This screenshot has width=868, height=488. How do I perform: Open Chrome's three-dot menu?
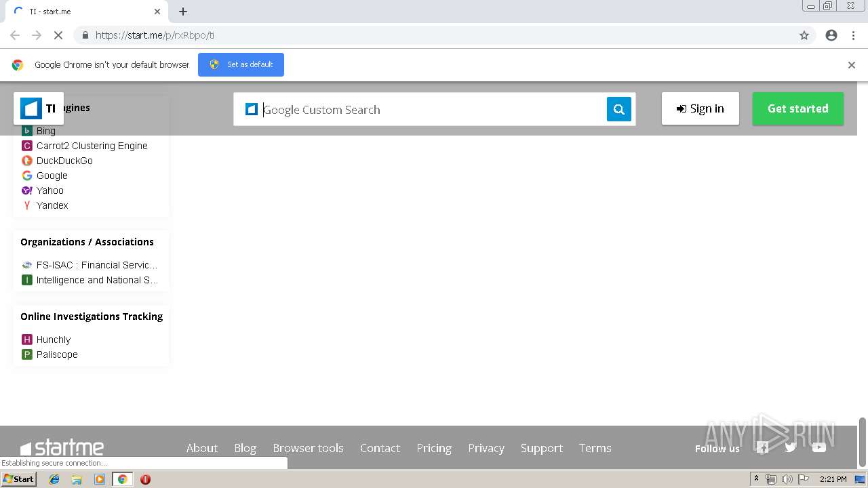point(853,35)
